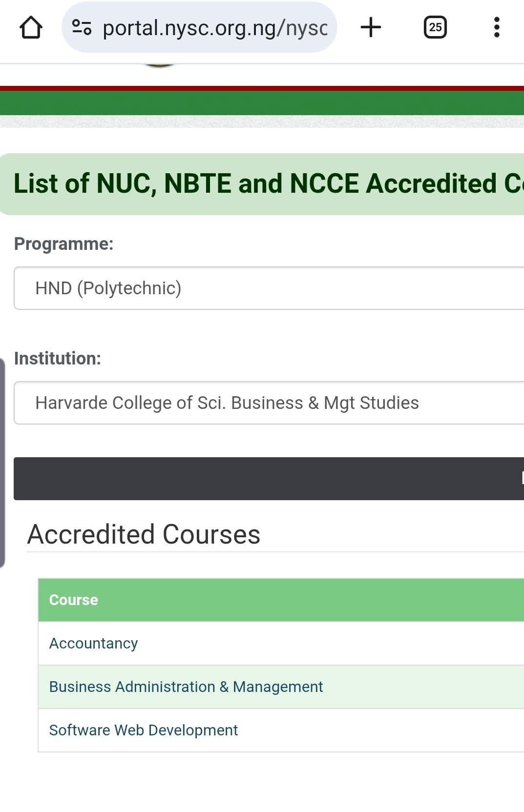This screenshot has width=524, height=812.
Task: Tap the dark submit bar below Institution
Action: tap(268, 479)
